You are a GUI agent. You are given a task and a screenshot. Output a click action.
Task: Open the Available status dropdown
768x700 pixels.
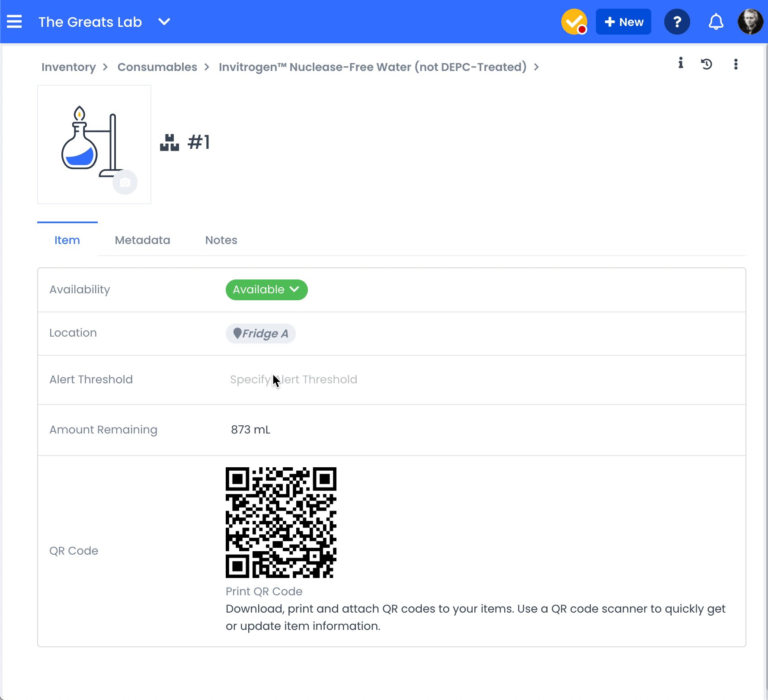click(x=267, y=290)
